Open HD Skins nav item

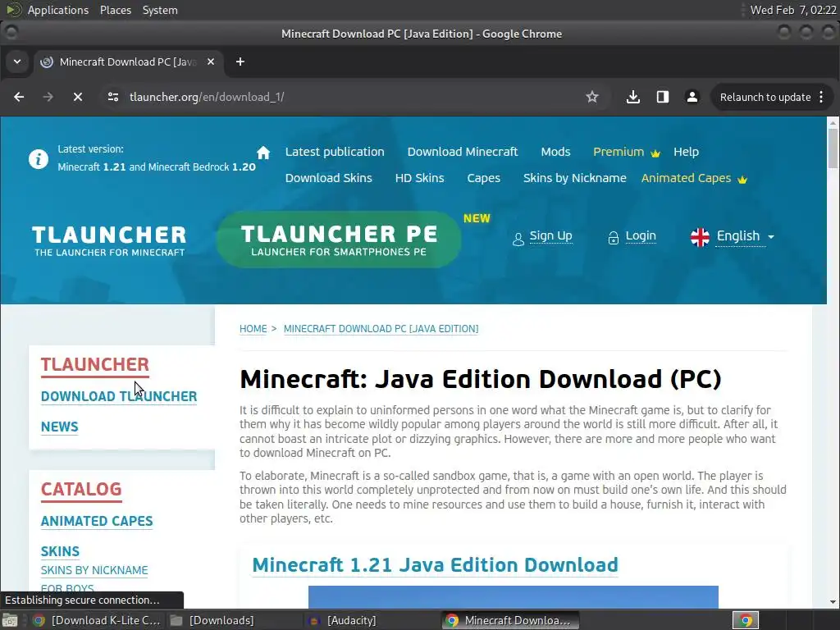(419, 178)
